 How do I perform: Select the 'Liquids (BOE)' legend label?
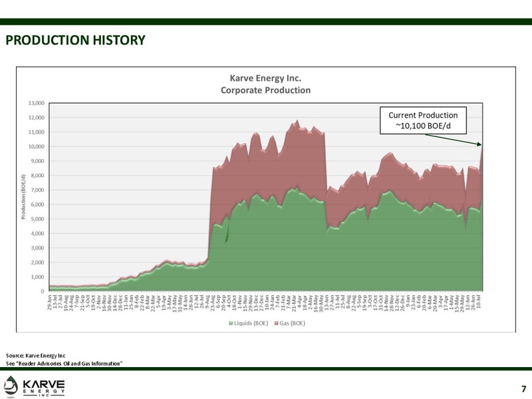tap(251, 323)
